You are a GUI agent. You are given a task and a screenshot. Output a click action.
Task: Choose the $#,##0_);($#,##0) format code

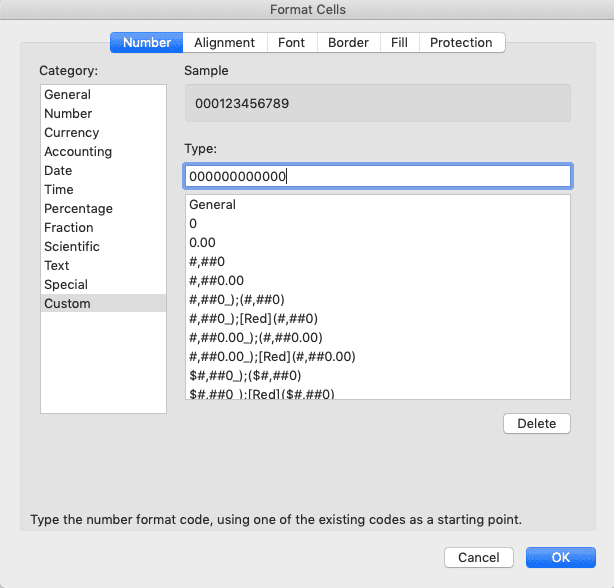(378, 375)
